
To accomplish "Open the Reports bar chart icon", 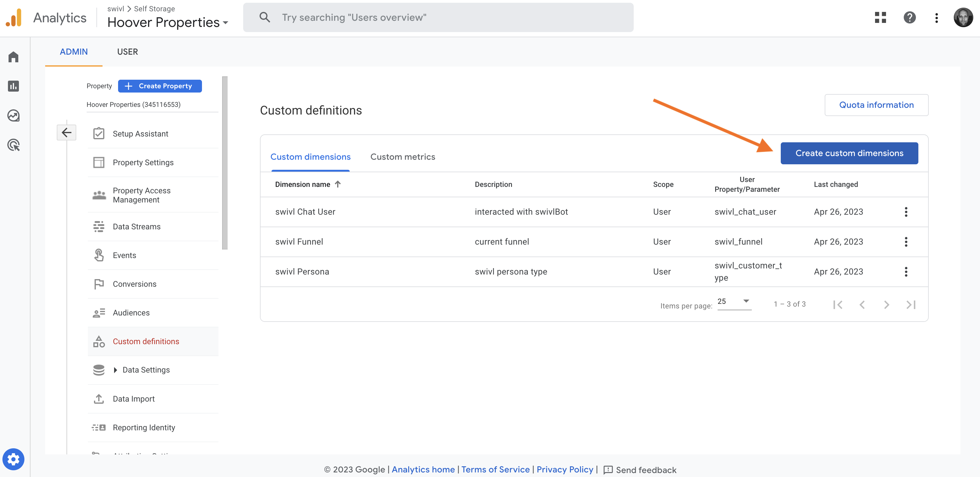I will click(x=13, y=86).
